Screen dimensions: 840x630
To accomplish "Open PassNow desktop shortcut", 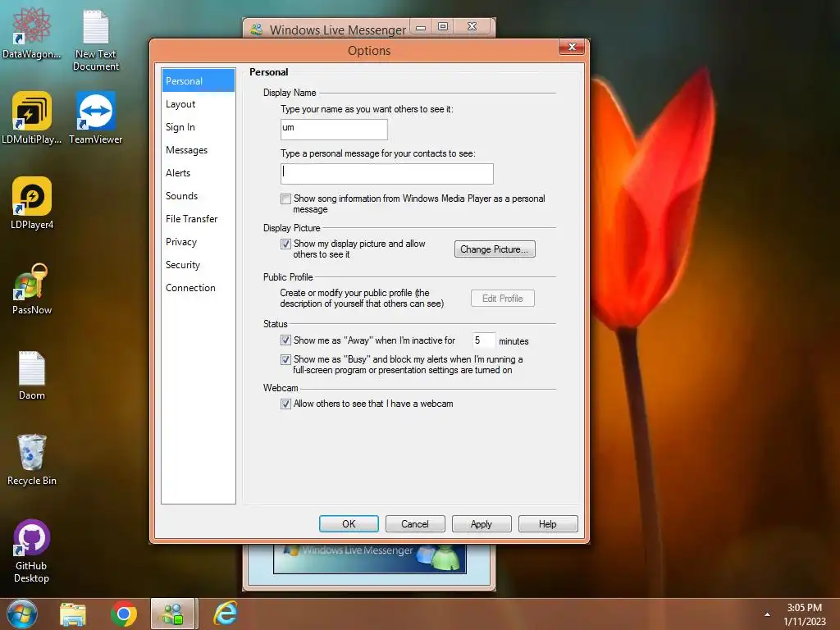I will click(32, 289).
